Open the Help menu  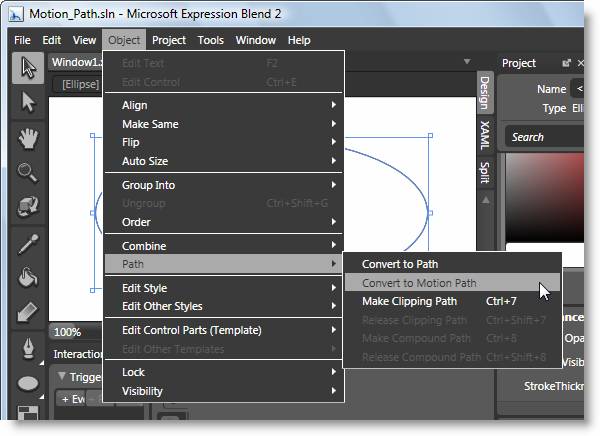[299, 40]
